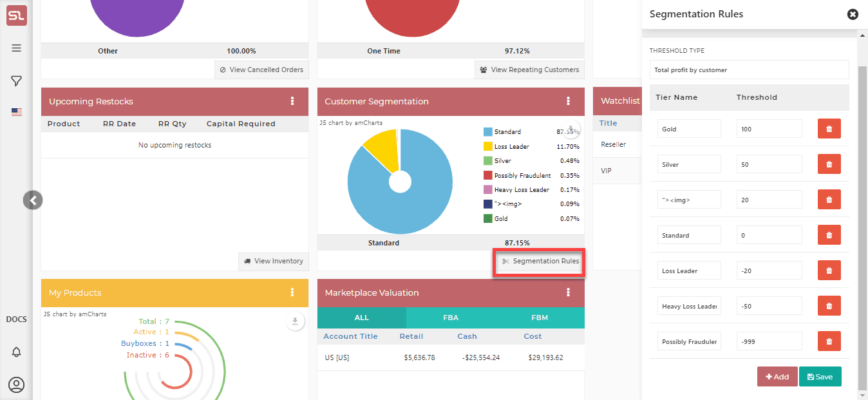Screen dimensions: 868x400
Task: Edit the Gold tier name field
Action: pyautogui.click(x=689, y=129)
